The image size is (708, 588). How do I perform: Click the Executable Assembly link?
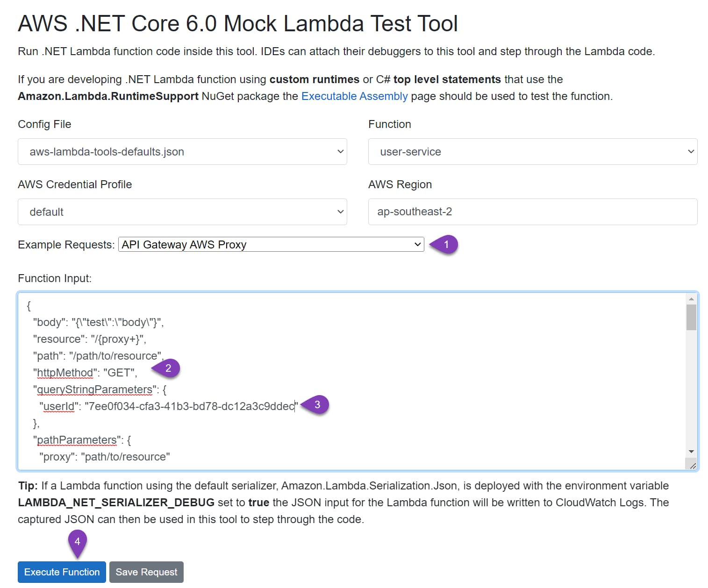(x=354, y=96)
